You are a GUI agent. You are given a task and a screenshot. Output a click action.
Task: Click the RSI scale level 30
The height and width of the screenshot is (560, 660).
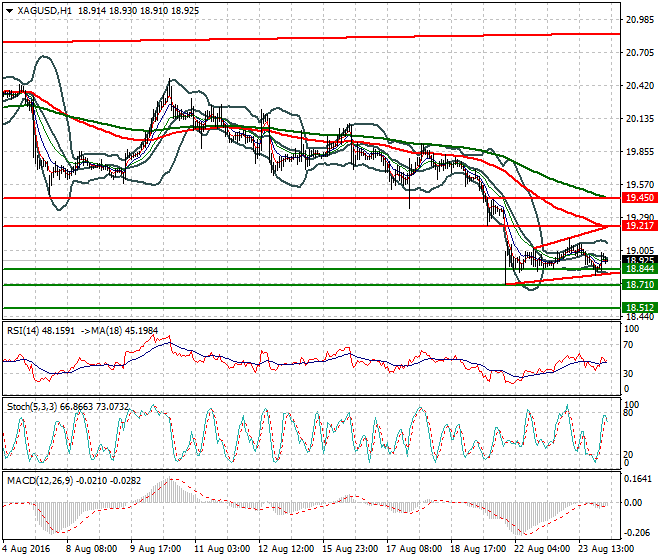628,373
